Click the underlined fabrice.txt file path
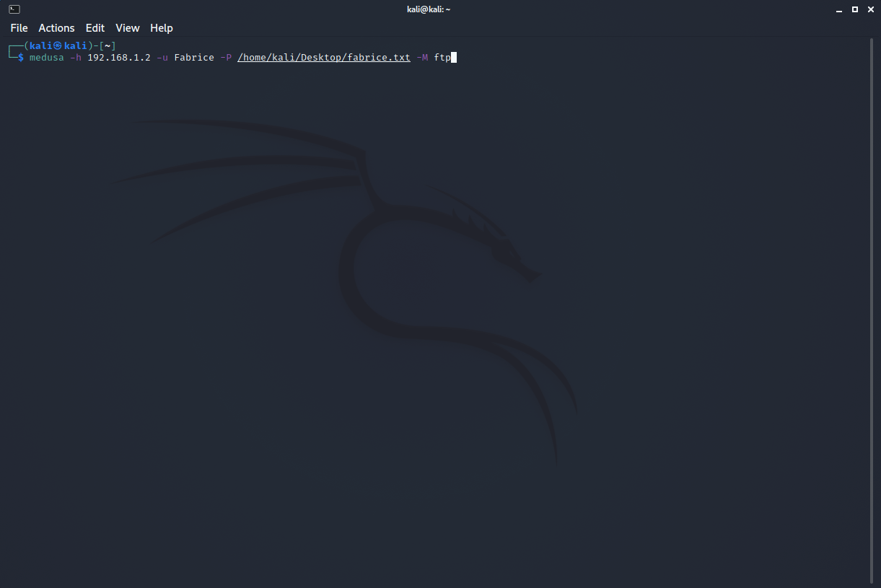The width and height of the screenshot is (881, 588). pos(324,58)
